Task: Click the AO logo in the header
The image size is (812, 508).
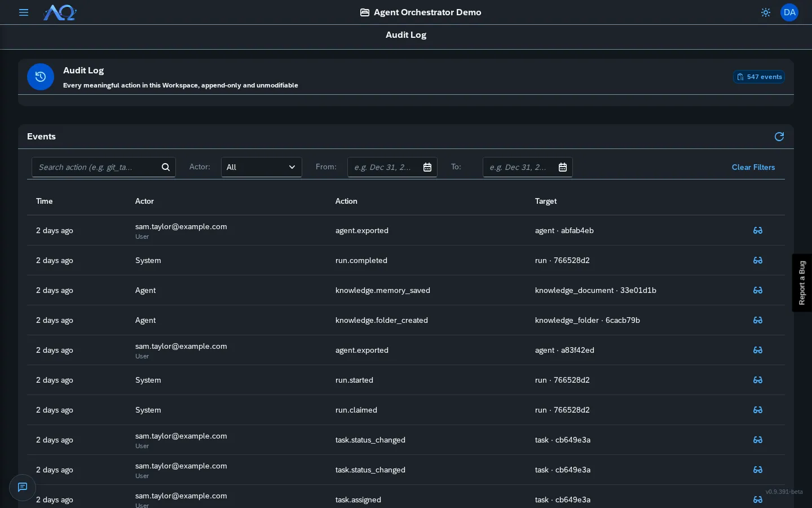Action: tap(60, 12)
